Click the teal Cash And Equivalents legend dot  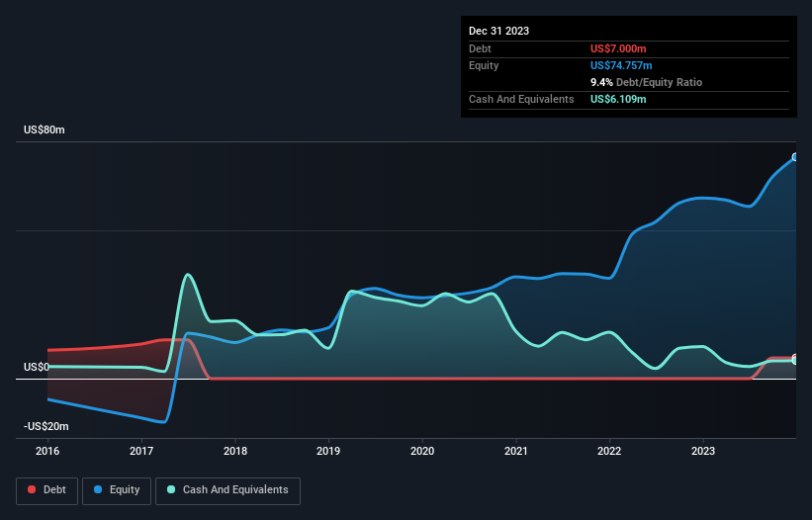click(171, 489)
